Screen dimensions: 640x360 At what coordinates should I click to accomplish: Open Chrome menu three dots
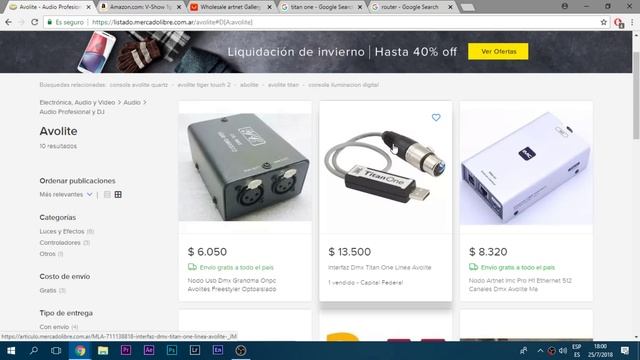tap(632, 22)
